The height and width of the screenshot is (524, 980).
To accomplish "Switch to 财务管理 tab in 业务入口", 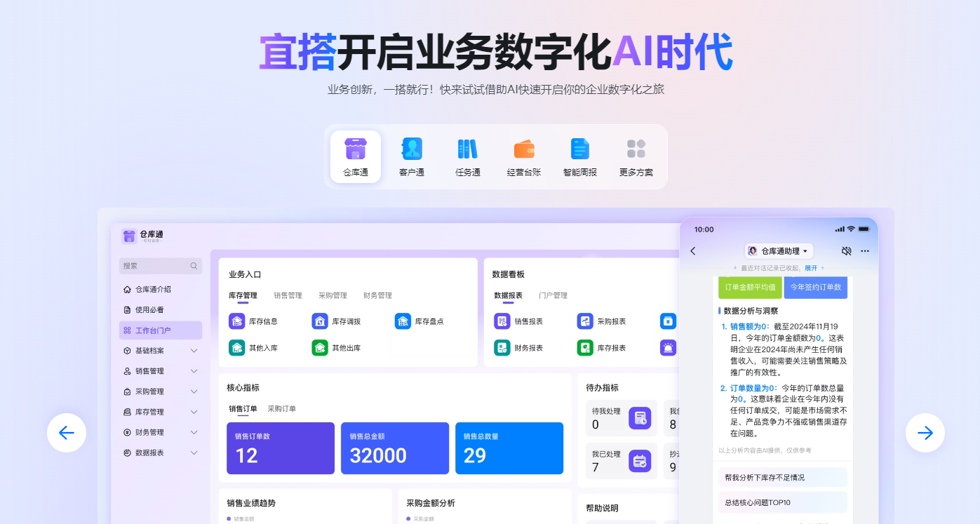I will 377,295.
